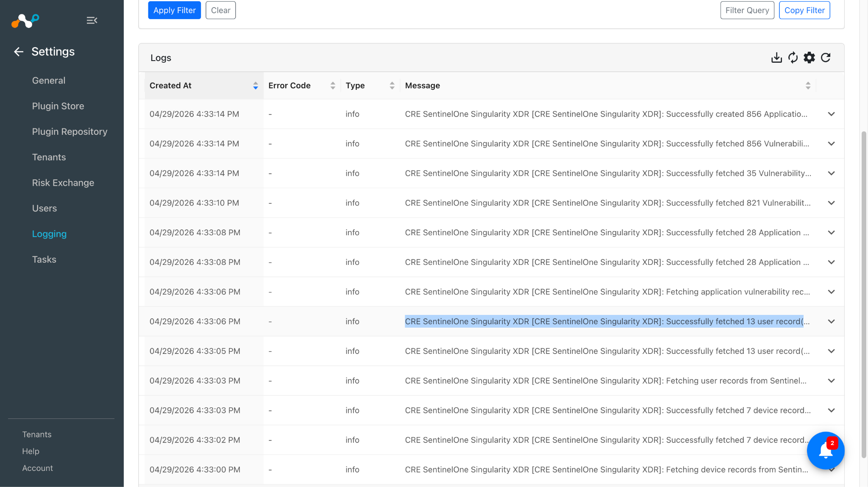Open Plugin Store
868x487 pixels.
58,106
